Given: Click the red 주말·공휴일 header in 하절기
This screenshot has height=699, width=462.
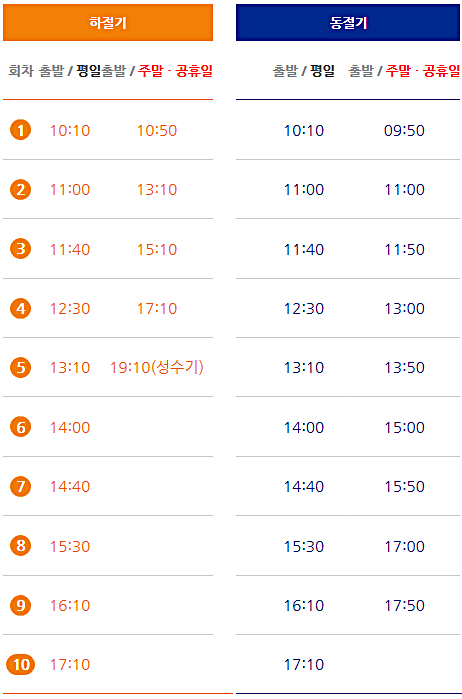Looking at the screenshot, I should coord(175,70).
